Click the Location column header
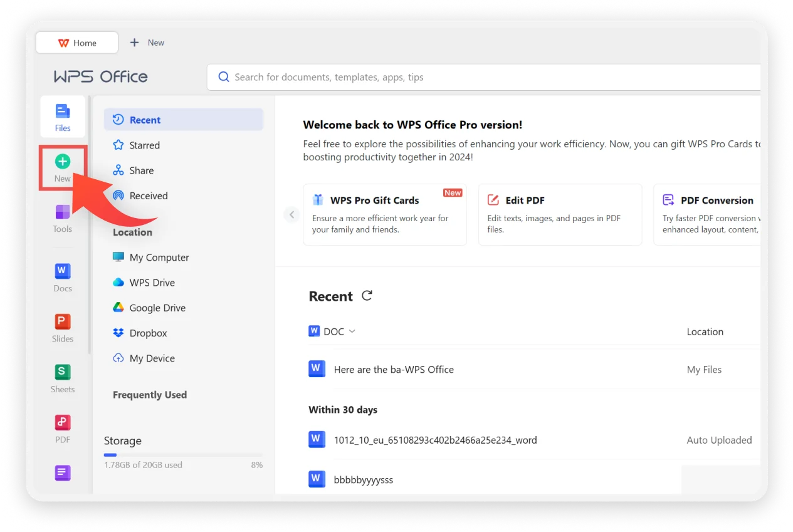The width and height of the screenshot is (793, 532). pos(705,331)
